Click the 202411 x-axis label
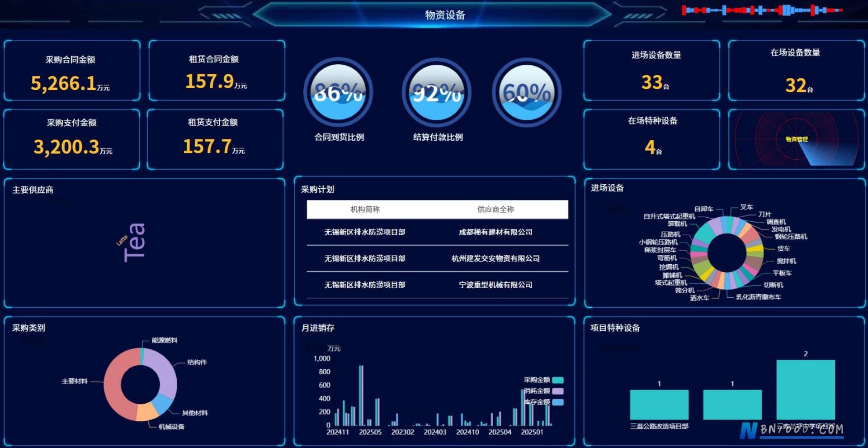 338,432
